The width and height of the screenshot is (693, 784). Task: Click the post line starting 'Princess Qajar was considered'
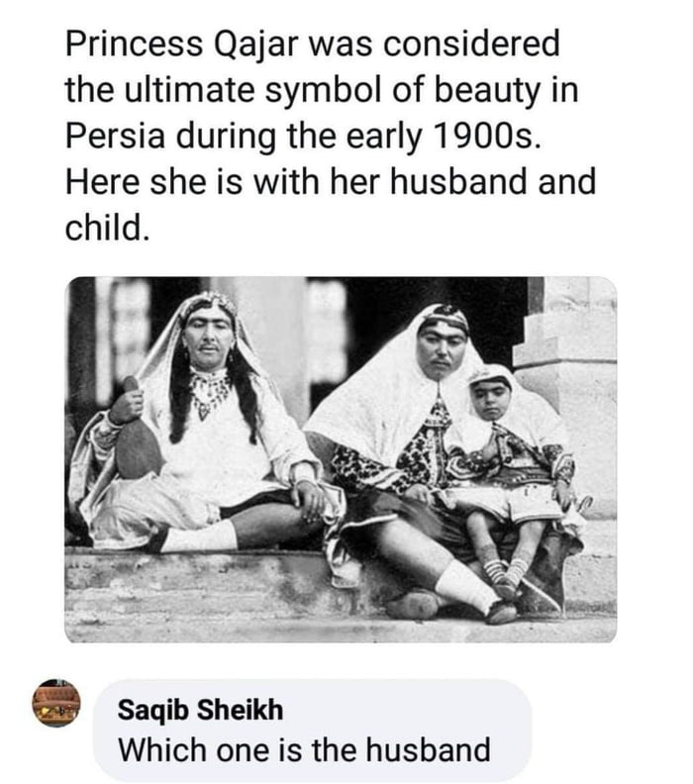point(312,44)
